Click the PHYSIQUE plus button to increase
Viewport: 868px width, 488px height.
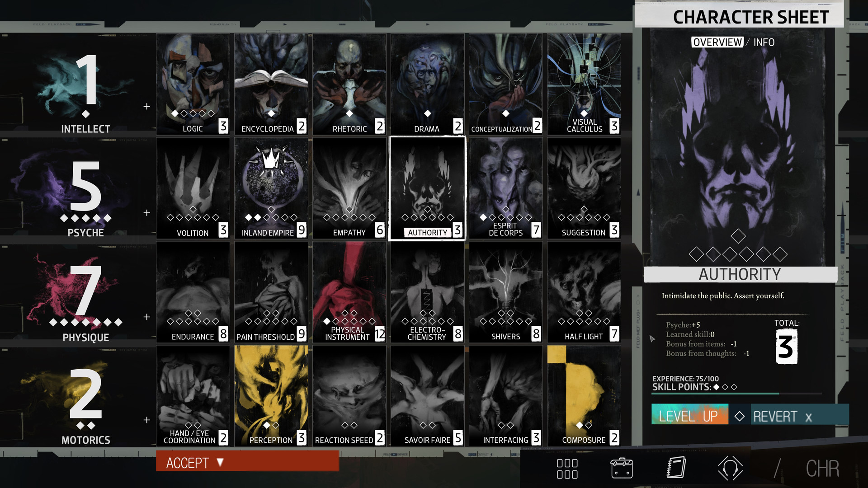tap(148, 316)
